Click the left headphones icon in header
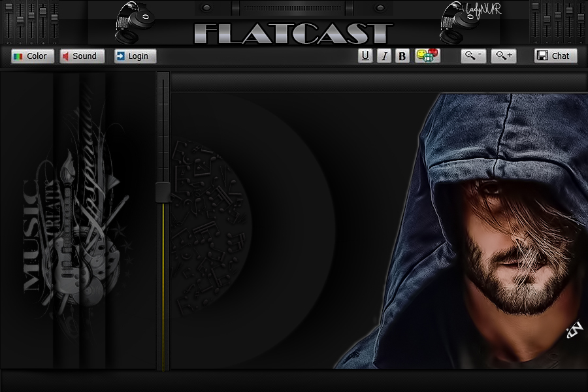588x392 pixels. click(x=135, y=23)
